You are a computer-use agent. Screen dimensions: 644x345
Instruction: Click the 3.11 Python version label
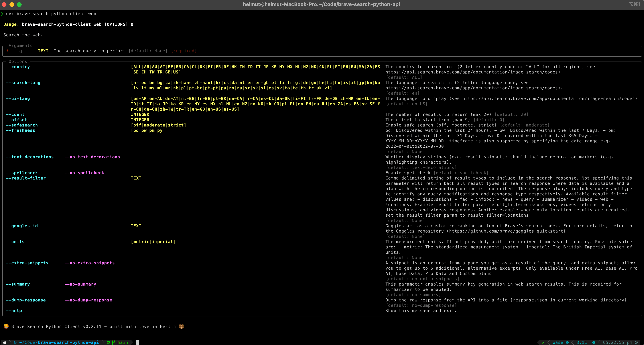[x=582, y=342]
